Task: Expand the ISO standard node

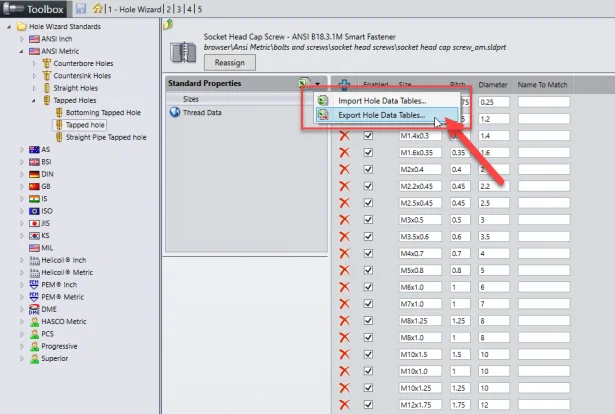Action: [x=22, y=210]
